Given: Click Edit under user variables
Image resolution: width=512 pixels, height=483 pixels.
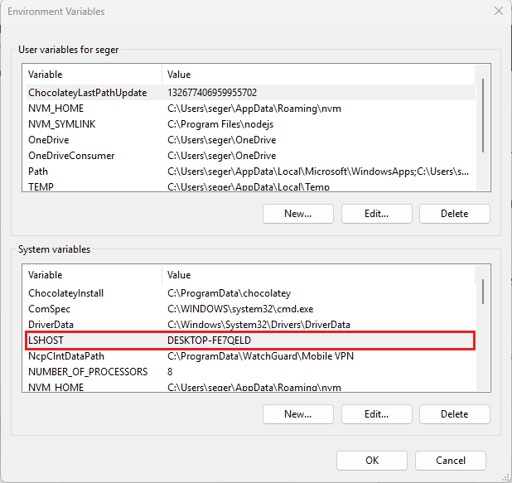Looking at the screenshot, I should [x=377, y=214].
